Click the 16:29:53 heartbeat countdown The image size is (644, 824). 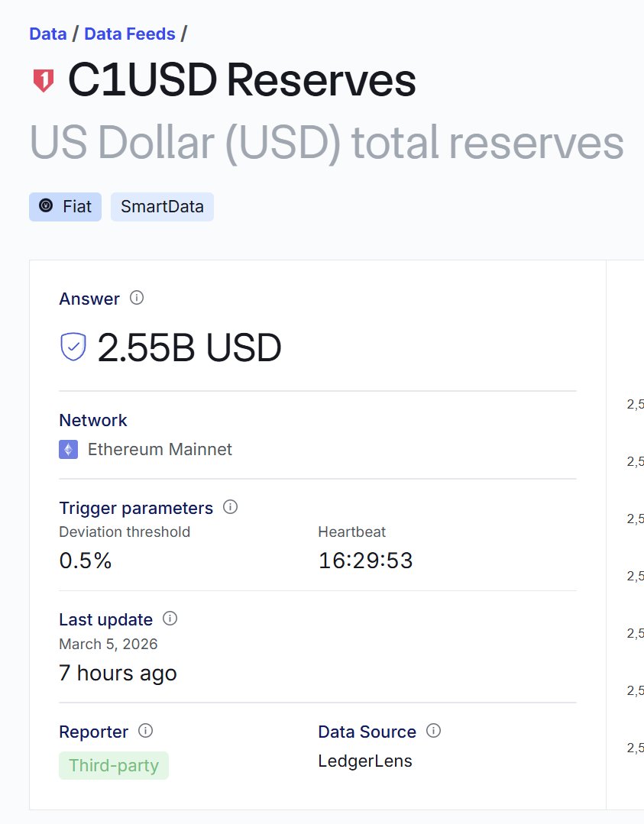[x=365, y=561]
